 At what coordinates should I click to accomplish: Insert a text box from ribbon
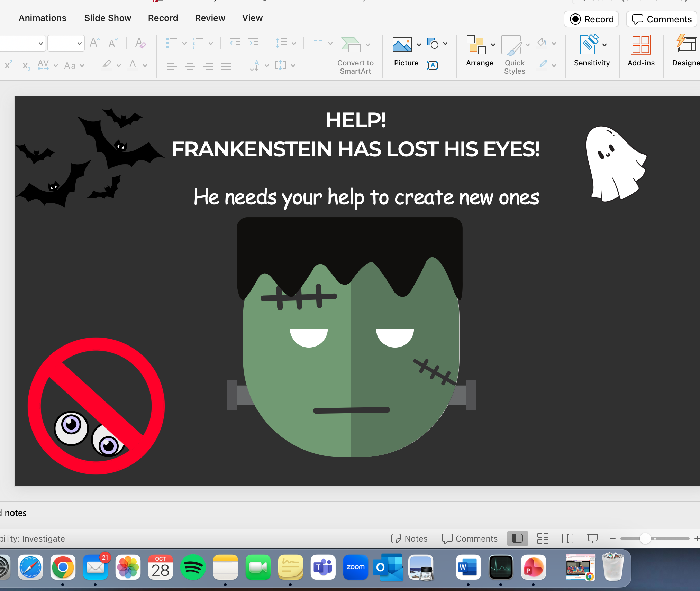pyautogui.click(x=433, y=65)
